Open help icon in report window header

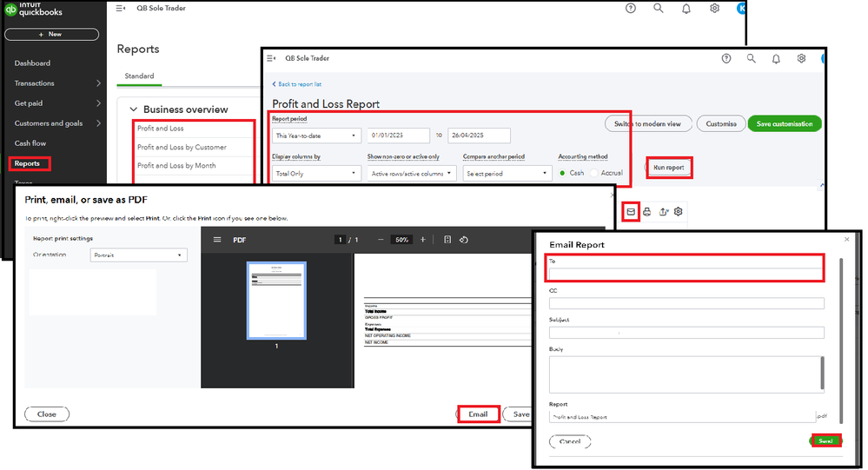pos(726,59)
